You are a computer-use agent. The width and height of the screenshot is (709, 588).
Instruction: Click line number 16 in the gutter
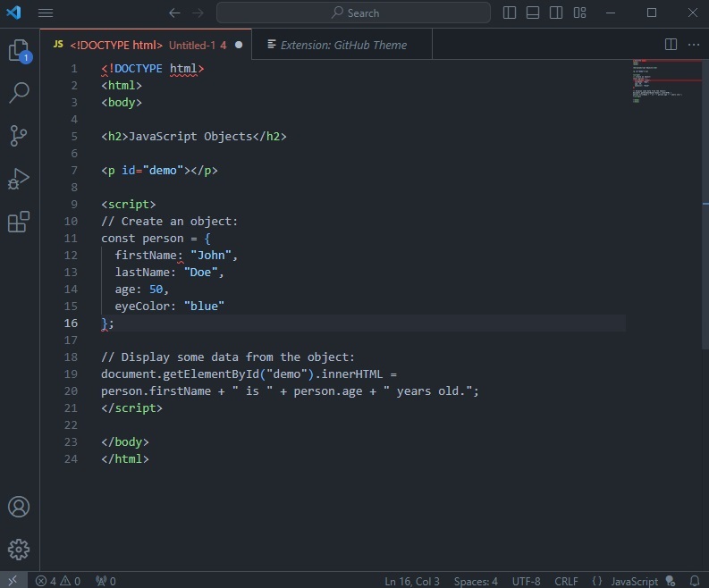pyautogui.click(x=71, y=323)
